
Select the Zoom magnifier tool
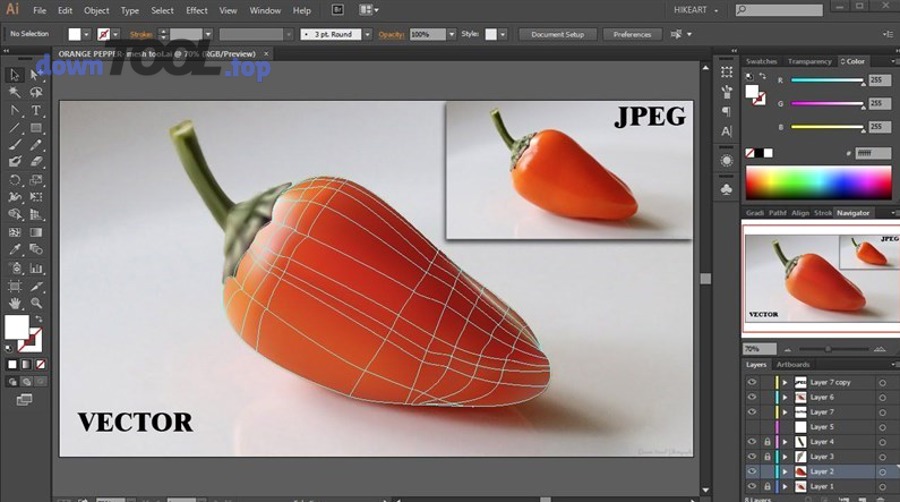[x=36, y=303]
